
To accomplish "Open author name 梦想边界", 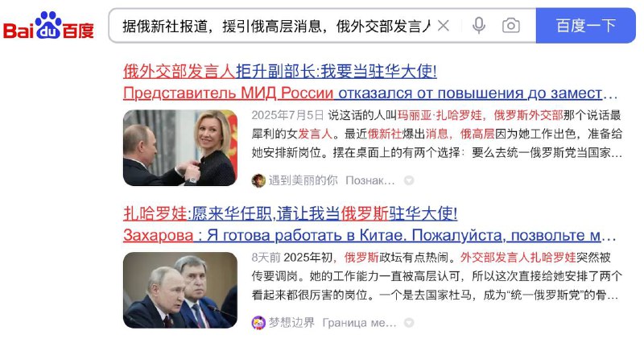I will 291,322.
